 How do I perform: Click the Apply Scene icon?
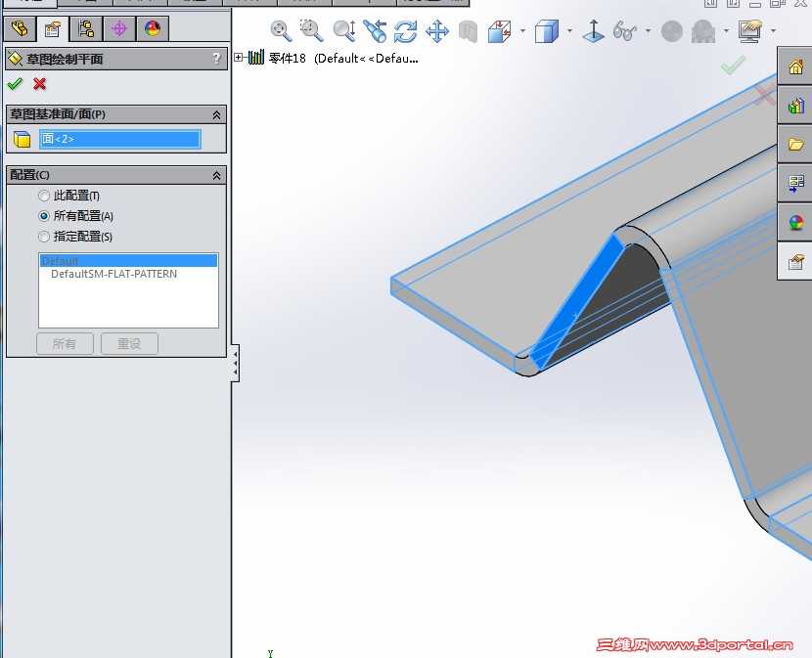[703, 31]
